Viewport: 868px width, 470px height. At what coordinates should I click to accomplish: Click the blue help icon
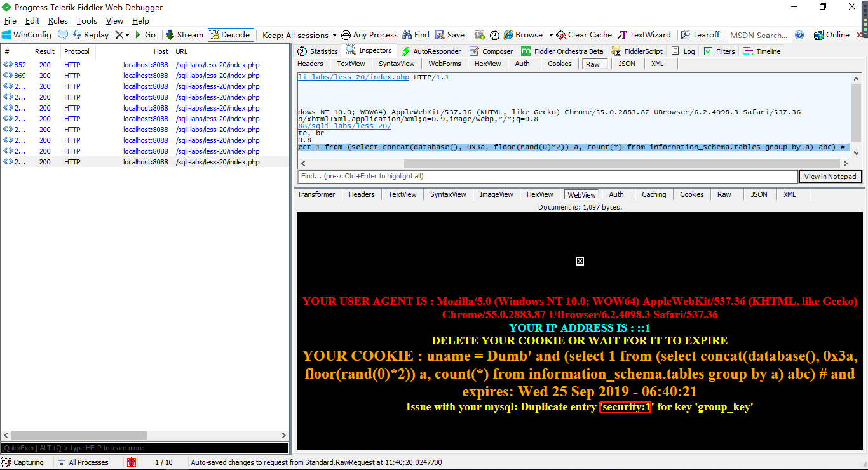(799, 35)
